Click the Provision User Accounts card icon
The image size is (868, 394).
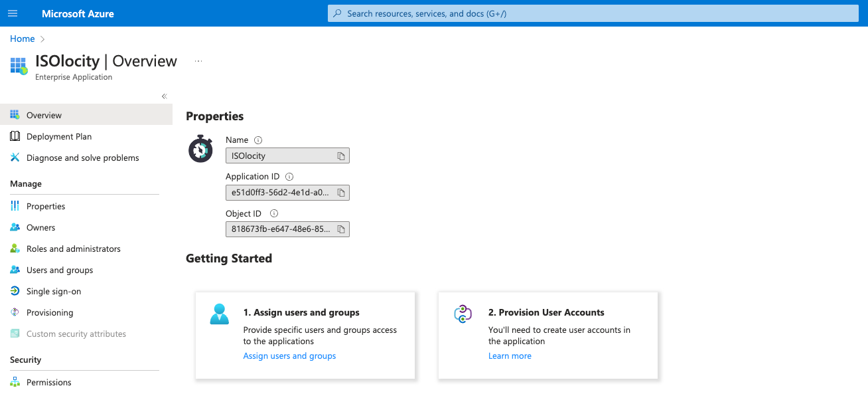463,314
